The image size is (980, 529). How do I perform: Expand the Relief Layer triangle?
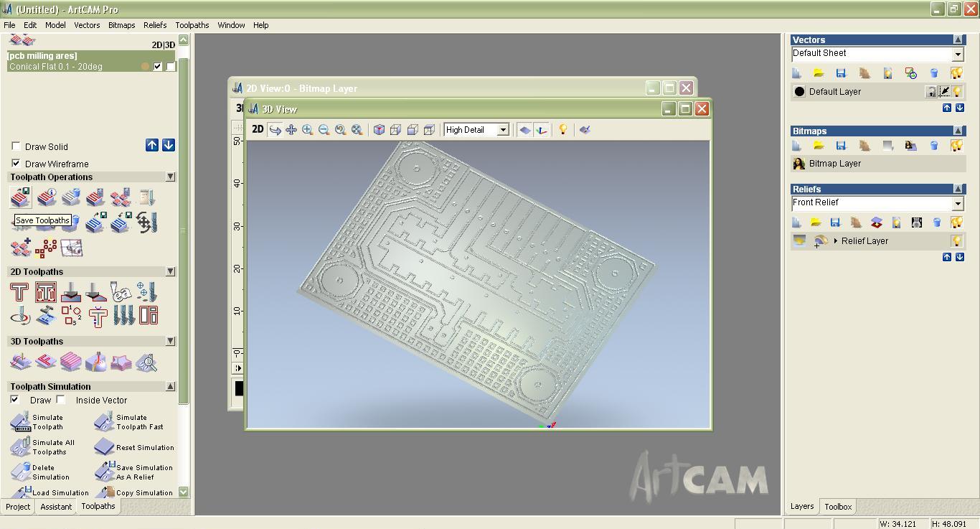[836, 241]
